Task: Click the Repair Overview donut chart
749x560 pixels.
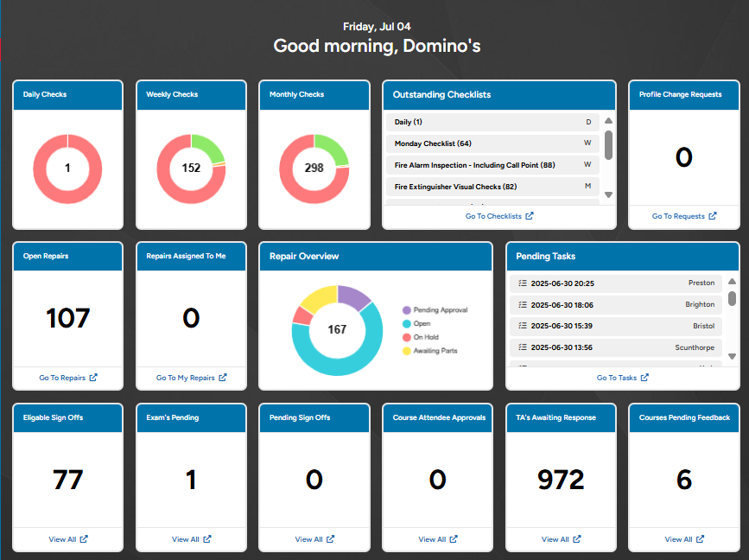Action: click(x=337, y=330)
